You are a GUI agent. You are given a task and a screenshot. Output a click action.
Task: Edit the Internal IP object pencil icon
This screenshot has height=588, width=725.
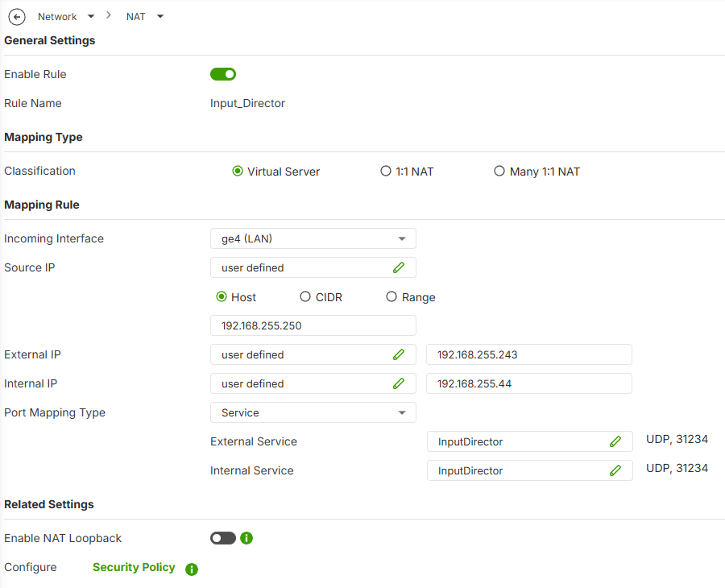pos(399,383)
